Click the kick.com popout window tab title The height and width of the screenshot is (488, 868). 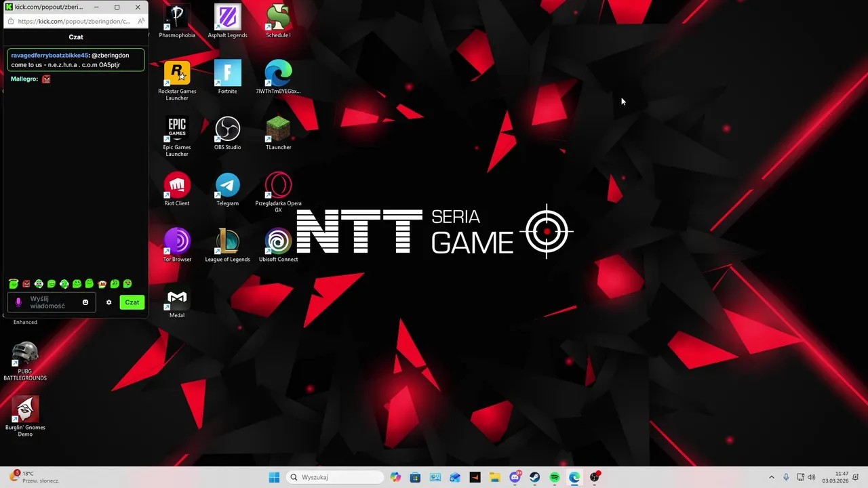49,7
